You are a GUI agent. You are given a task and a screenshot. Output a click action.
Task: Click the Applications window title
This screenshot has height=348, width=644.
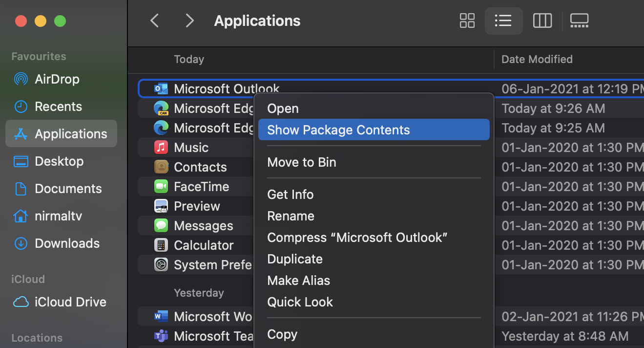click(257, 21)
